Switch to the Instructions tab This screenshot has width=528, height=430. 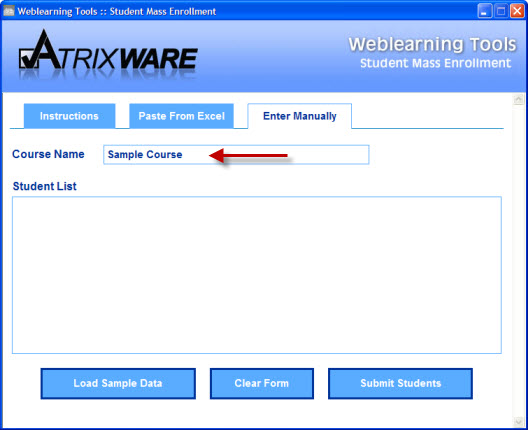[69, 116]
